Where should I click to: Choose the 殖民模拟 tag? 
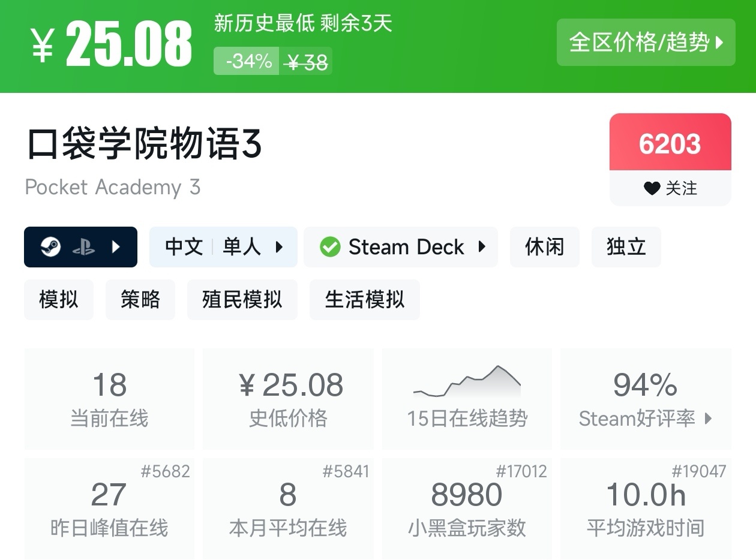pyautogui.click(x=242, y=300)
